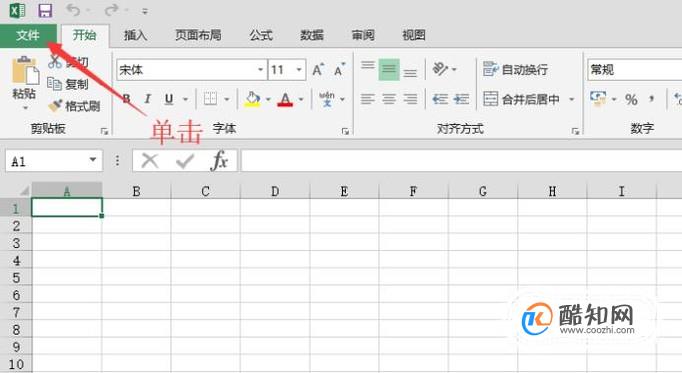Click the Save floppy disk icon
682x373 pixels.
point(45,10)
